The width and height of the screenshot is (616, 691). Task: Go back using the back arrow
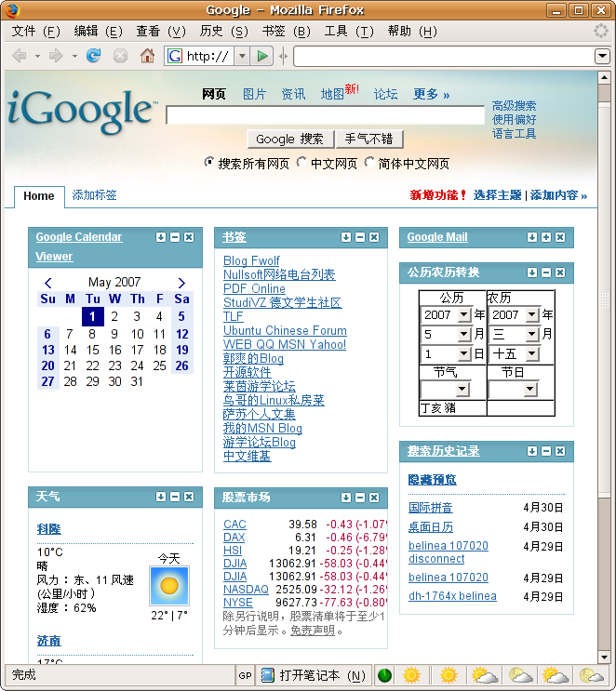20,56
